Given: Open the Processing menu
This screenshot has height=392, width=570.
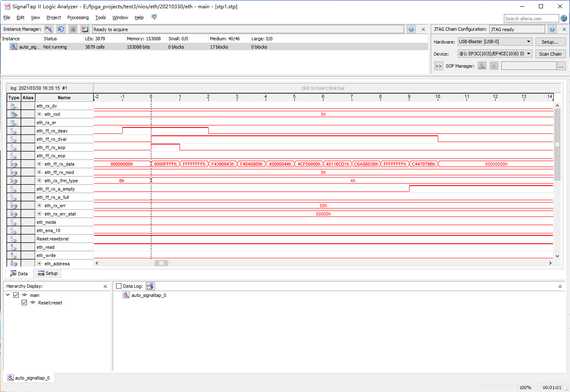Looking at the screenshot, I should [78, 17].
